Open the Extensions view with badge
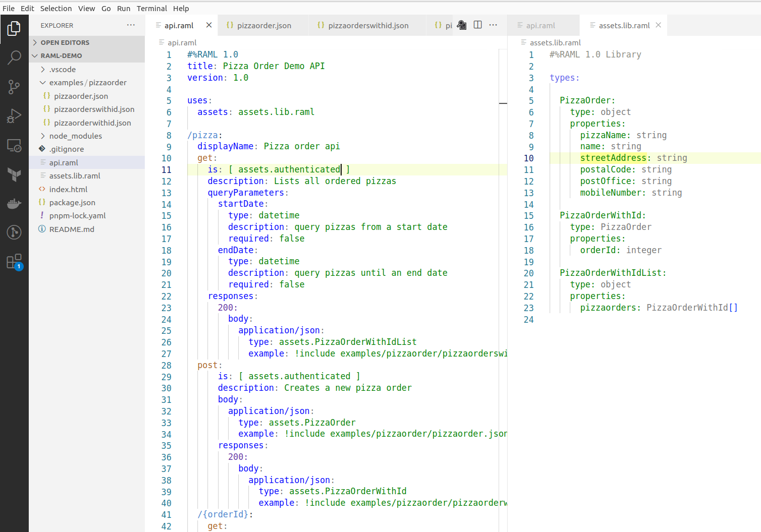 pyautogui.click(x=14, y=262)
